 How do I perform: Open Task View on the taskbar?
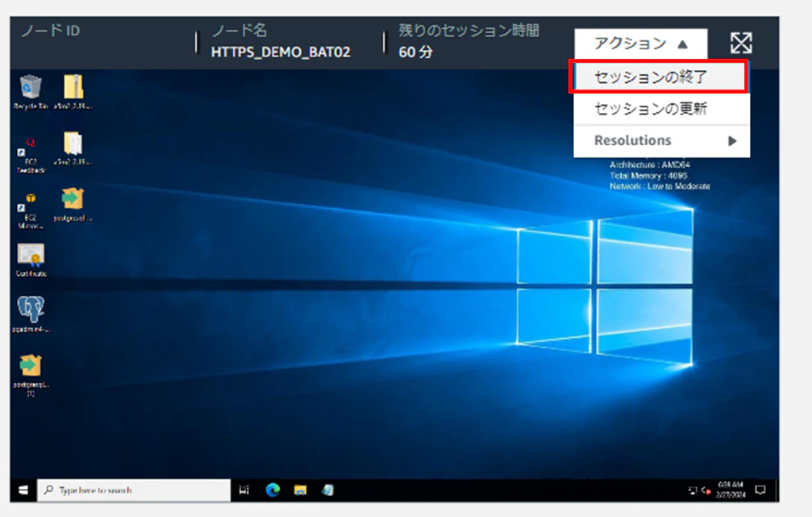(x=244, y=490)
